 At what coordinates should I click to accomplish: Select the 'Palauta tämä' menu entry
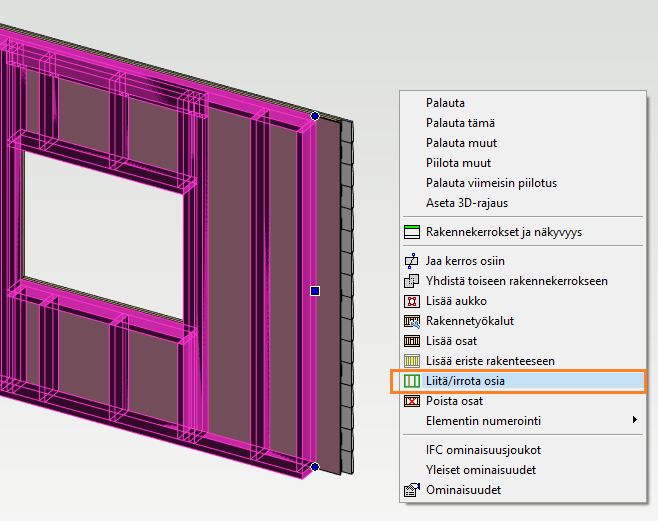click(460, 123)
